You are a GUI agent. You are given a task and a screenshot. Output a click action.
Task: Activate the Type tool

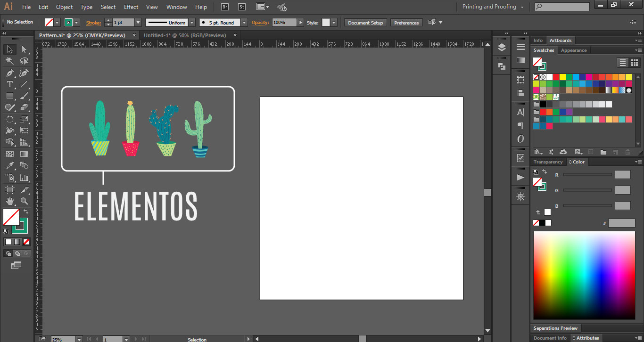pyautogui.click(x=10, y=84)
